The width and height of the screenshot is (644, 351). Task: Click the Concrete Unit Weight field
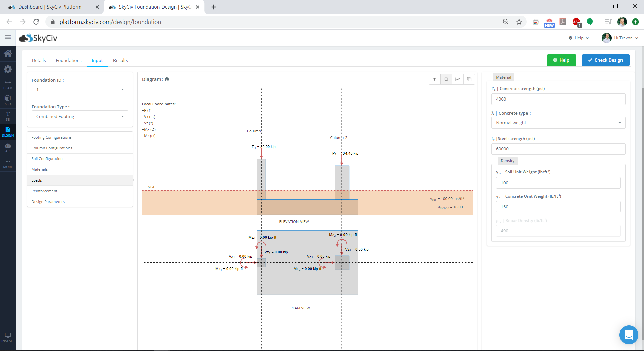coord(558,207)
